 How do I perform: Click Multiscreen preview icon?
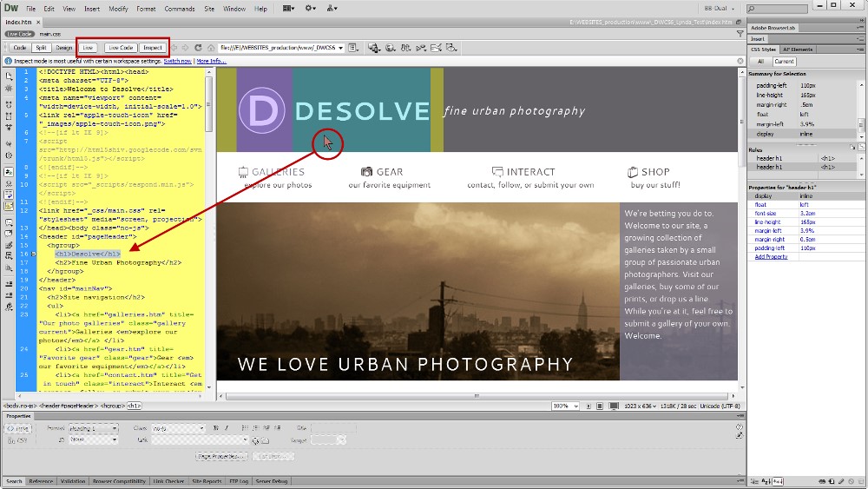(x=374, y=48)
